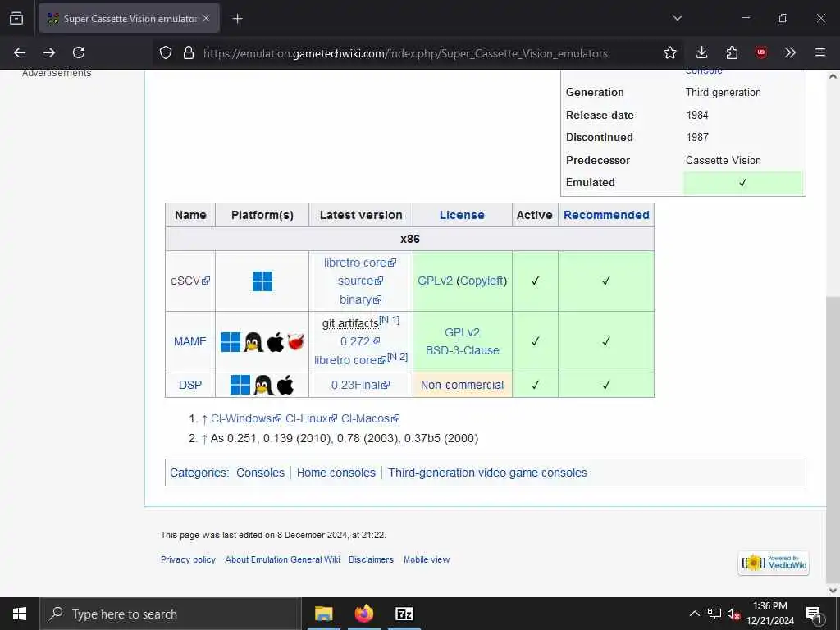Show more toolbar tools chevrons

pyautogui.click(x=790, y=52)
